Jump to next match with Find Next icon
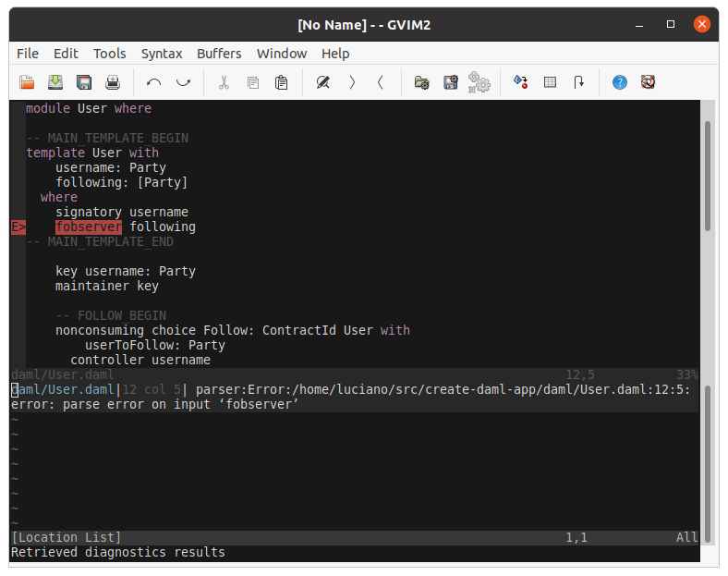Screen dimensions: 728x576 click(x=352, y=82)
